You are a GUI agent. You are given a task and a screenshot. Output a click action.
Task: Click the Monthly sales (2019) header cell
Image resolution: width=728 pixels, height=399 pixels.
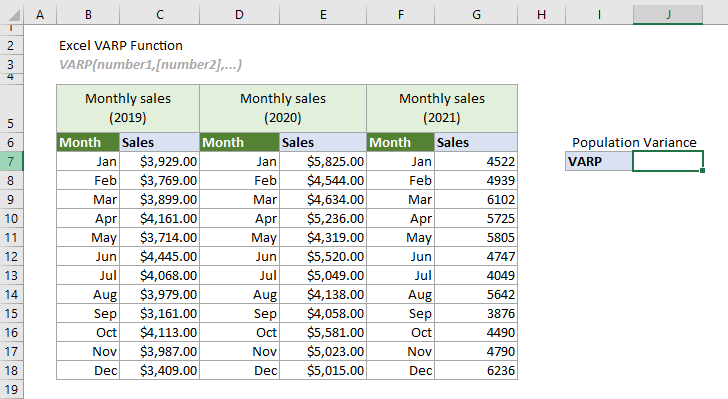click(x=128, y=108)
